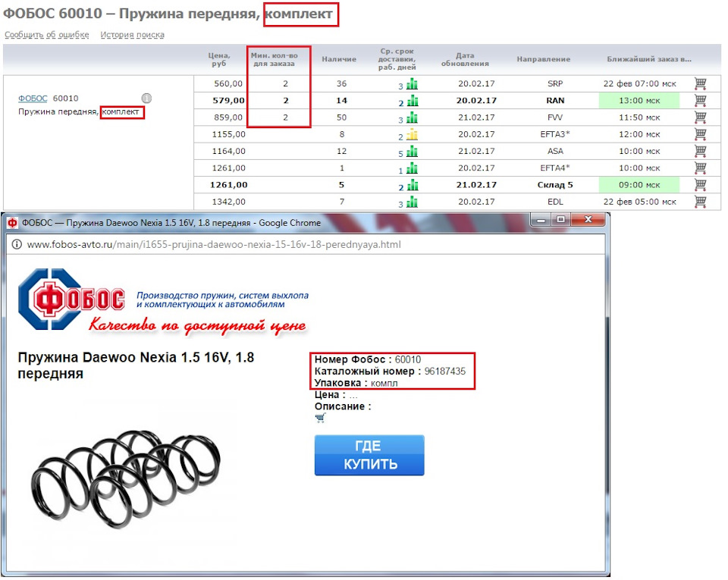This screenshot has height=580, width=728.
Task: Click the 22 фев 07:00 мск cell
Action: (640, 83)
